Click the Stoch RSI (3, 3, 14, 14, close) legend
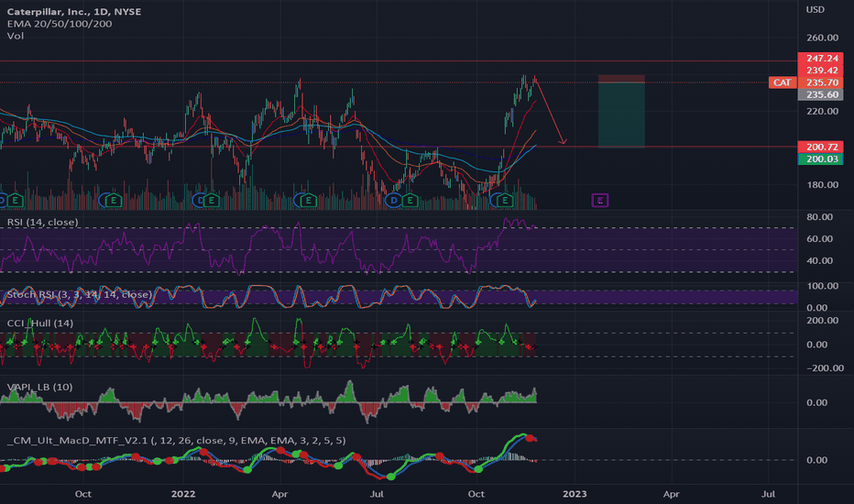 pyautogui.click(x=80, y=294)
